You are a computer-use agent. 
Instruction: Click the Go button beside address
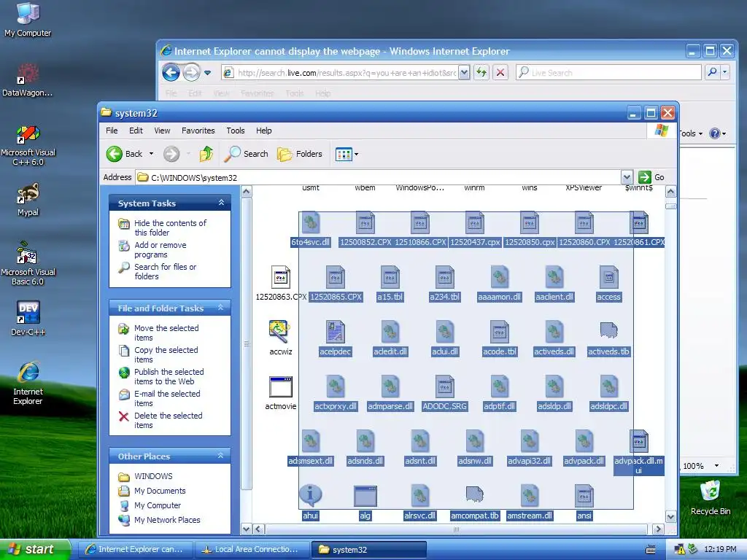[651, 177]
